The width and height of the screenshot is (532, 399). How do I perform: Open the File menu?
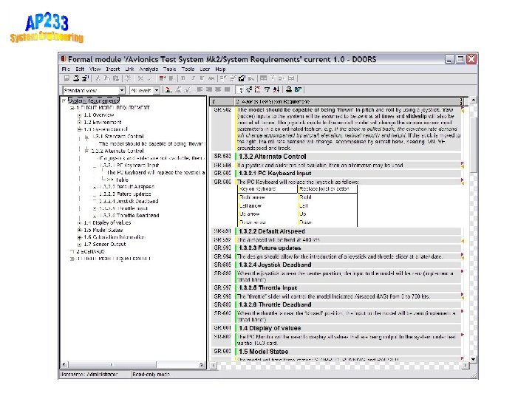coord(66,69)
